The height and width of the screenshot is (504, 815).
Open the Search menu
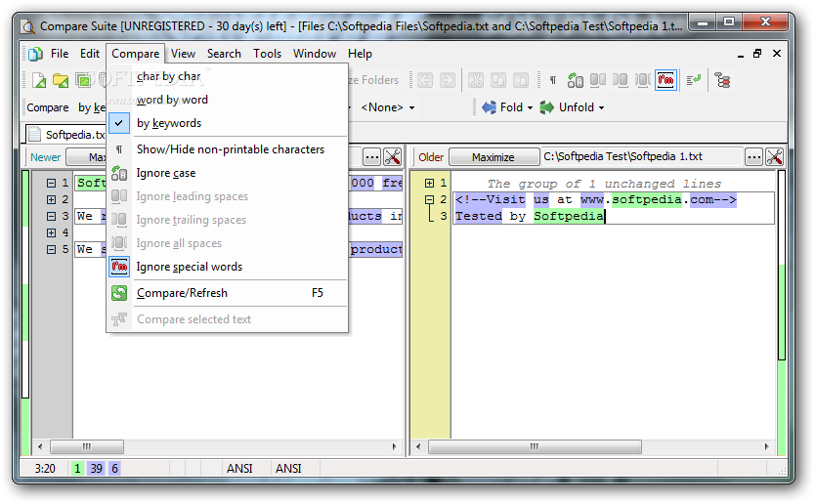tap(224, 54)
